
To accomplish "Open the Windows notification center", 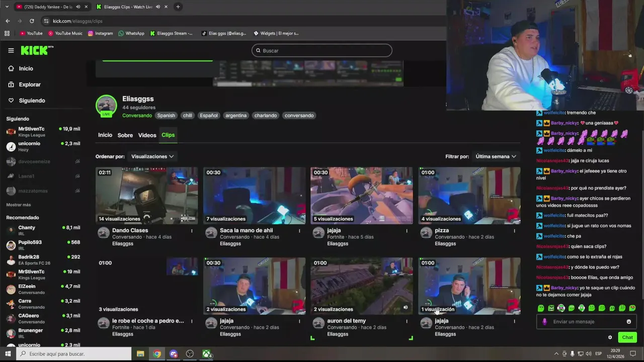I will tap(632, 354).
